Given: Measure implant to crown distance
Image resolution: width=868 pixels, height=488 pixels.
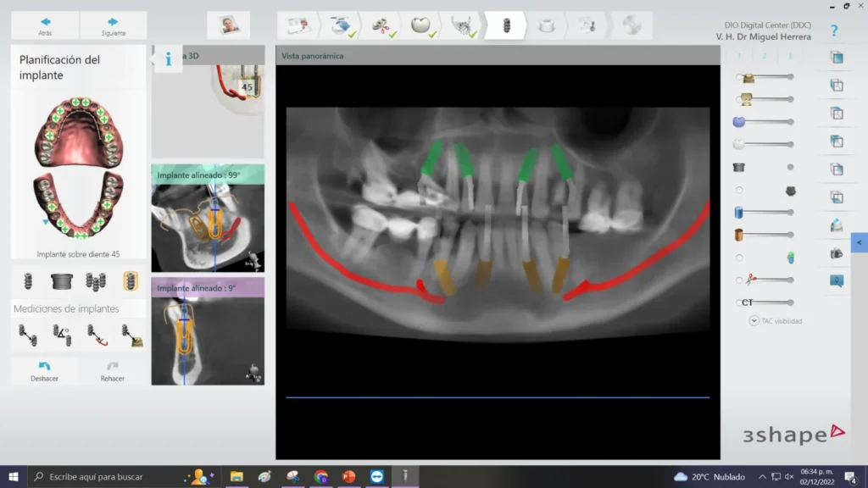Looking at the screenshot, I should (x=131, y=335).
